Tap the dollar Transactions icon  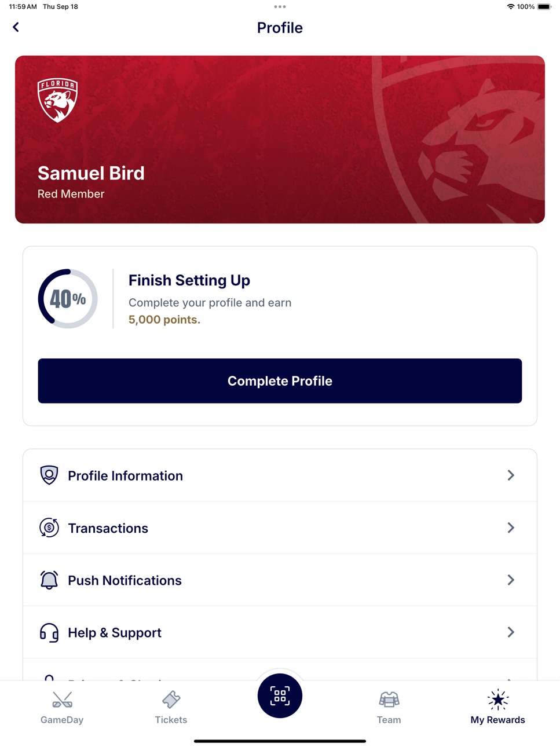(x=49, y=528)
